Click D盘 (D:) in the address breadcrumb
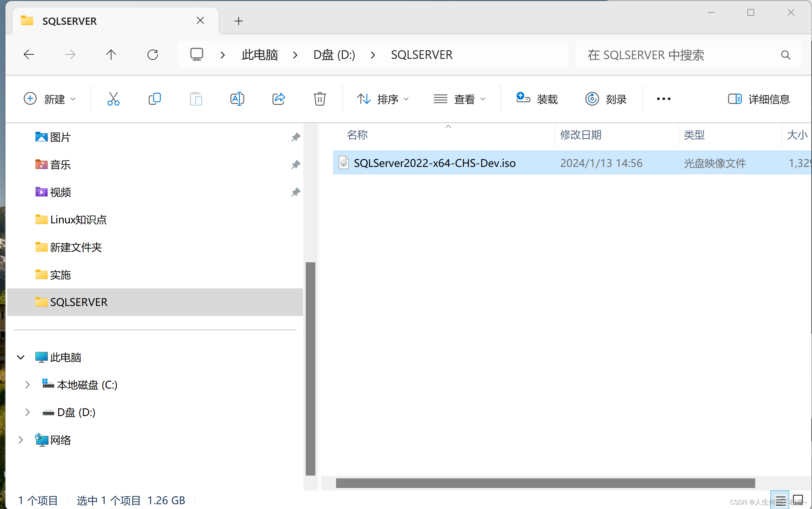This screenshot has height=509, width=812. (x=334, y=54)
